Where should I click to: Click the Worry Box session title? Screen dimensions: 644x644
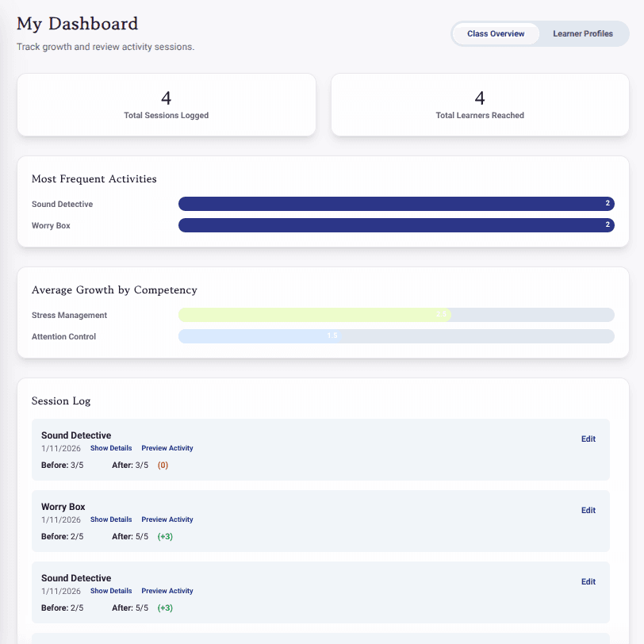(63, 507)
